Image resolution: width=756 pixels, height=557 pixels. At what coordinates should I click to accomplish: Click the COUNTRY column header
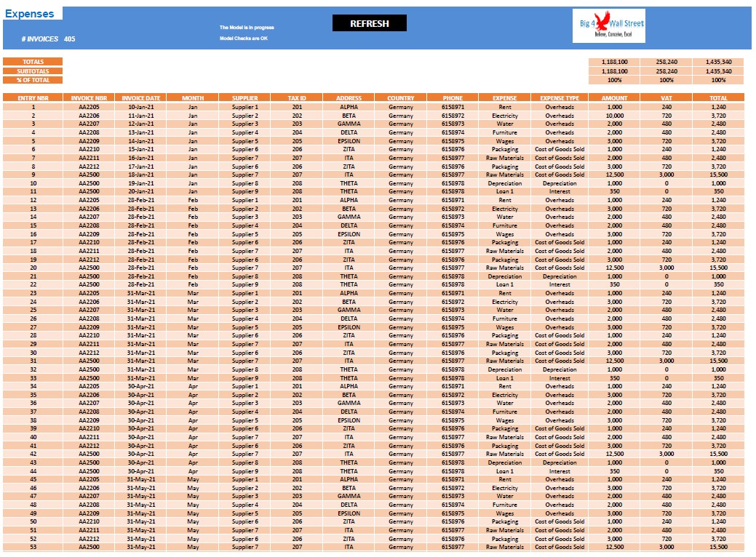pyautogui.click(x=401, y=98)
